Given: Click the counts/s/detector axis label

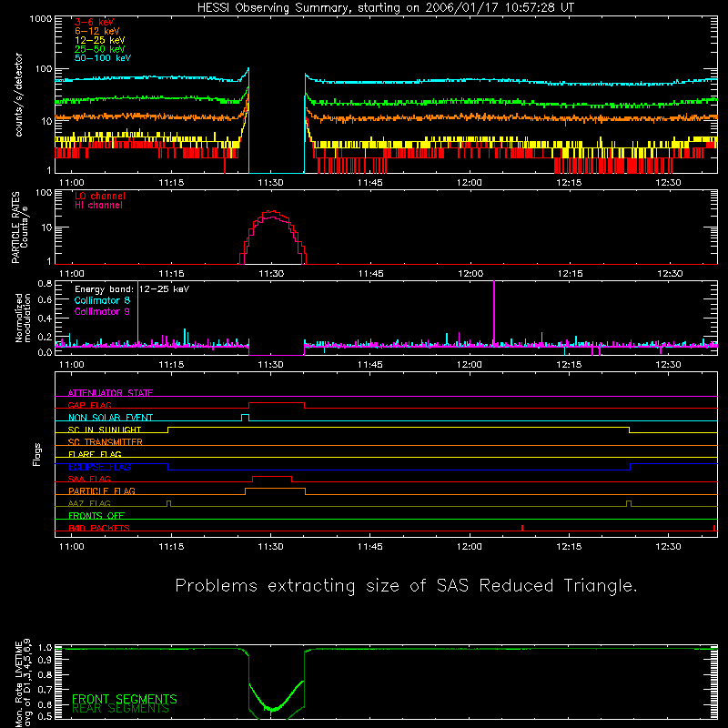Looking at the screenshot, I should tap(18, 95).
